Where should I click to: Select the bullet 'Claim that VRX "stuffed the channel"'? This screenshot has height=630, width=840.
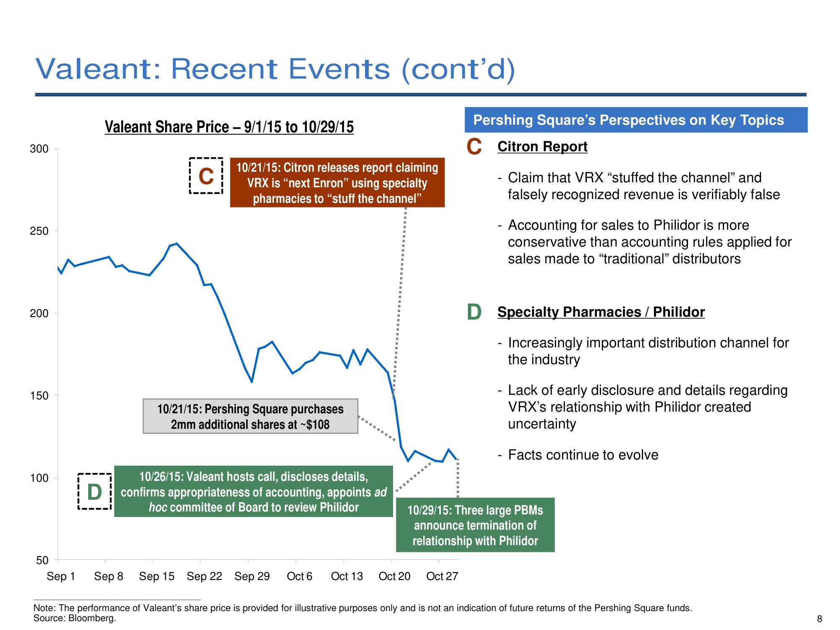(638, 186)
